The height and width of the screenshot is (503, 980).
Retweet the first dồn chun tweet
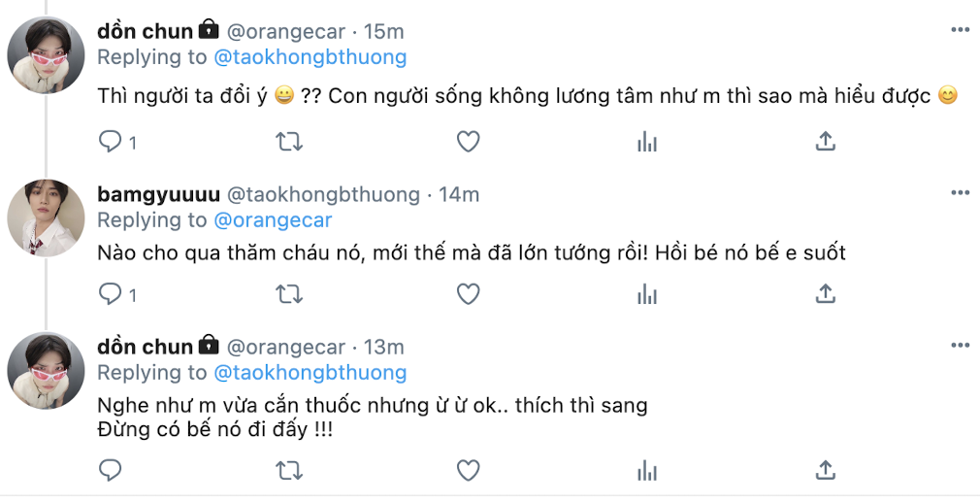coord(289,142)
